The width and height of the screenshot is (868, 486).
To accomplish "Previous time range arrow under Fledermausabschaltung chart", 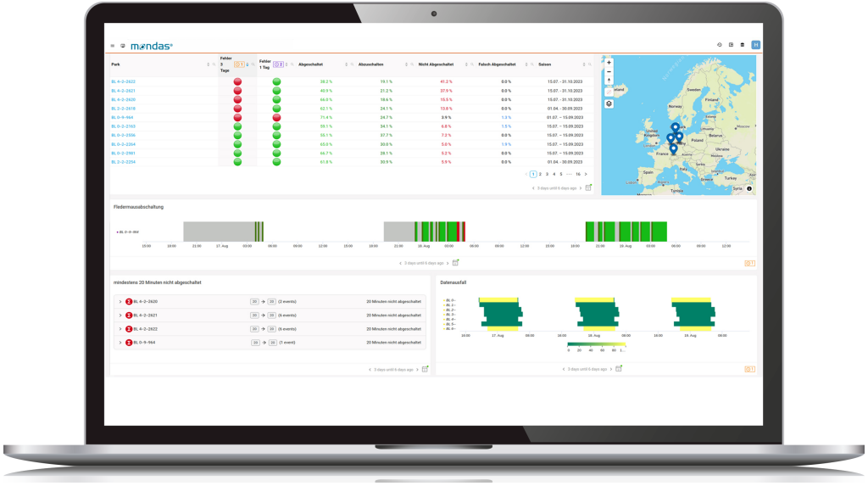I will click(400, 263).
